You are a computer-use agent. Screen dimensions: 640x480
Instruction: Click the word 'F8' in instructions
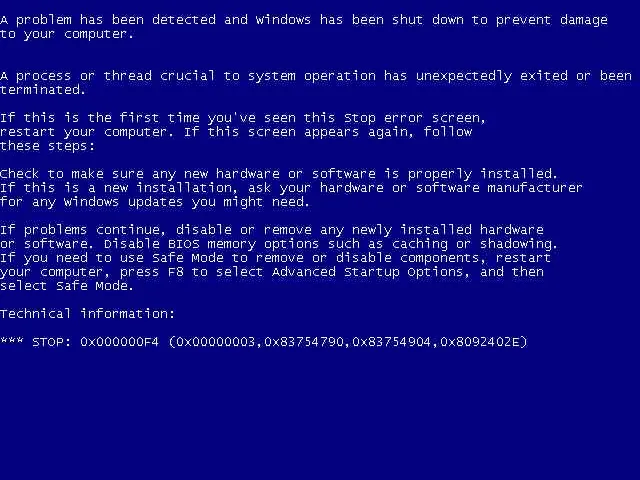pyautogui.click(x=176, y=272)
